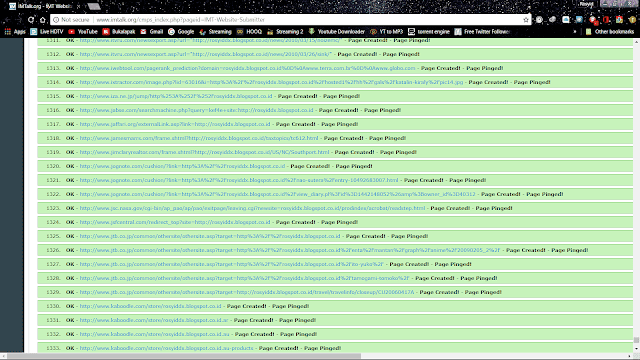Reload the imtalk.org page
This screenshot has width=640, height=360.
31,20
